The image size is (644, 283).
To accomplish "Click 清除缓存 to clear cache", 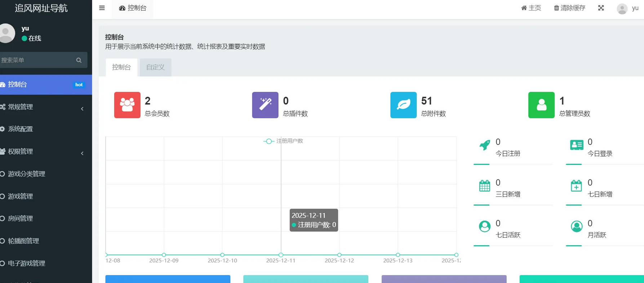I will (x=569, y=8).
